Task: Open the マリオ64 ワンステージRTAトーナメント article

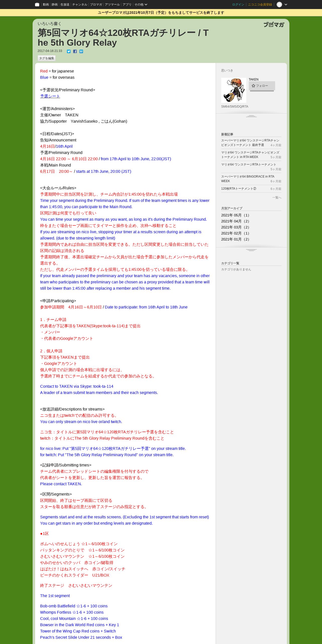Action: pyautogui.click(x=249, y=165)
